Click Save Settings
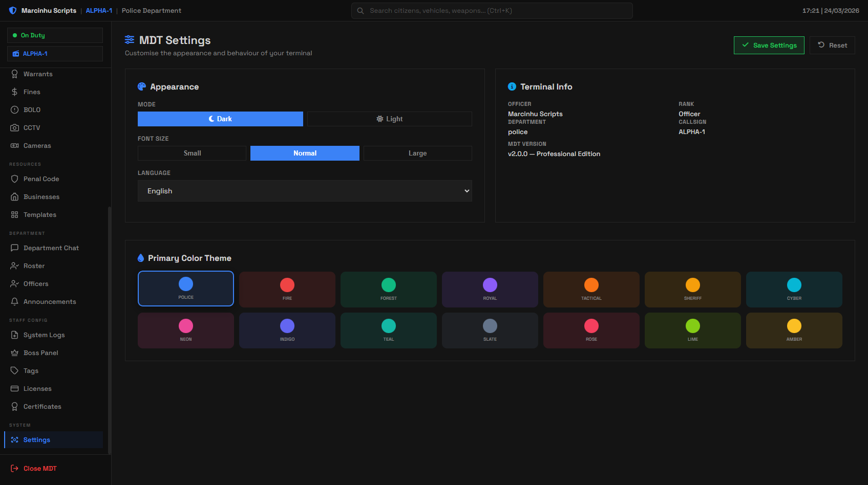Screen dimensions: 868x485 click(x=769, y=45)
